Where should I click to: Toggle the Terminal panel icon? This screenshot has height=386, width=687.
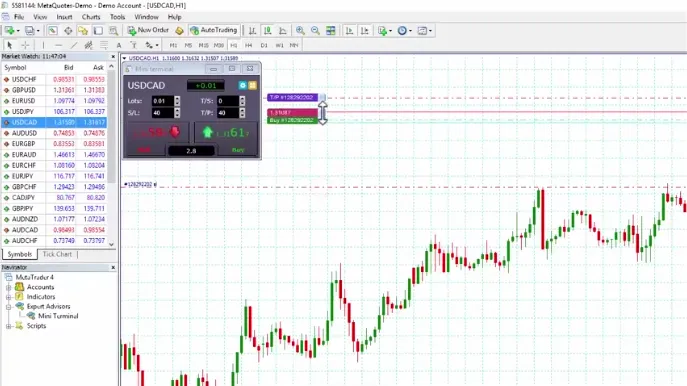pos(98,31)
